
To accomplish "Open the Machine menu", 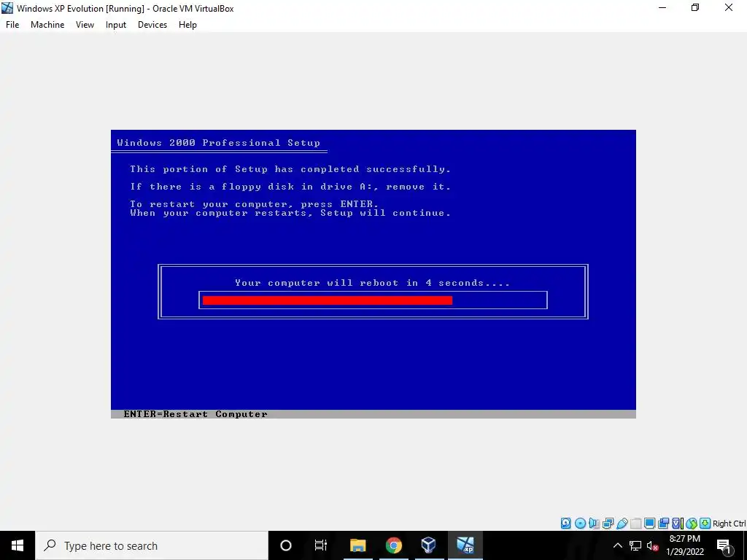I will pos(47,25).
